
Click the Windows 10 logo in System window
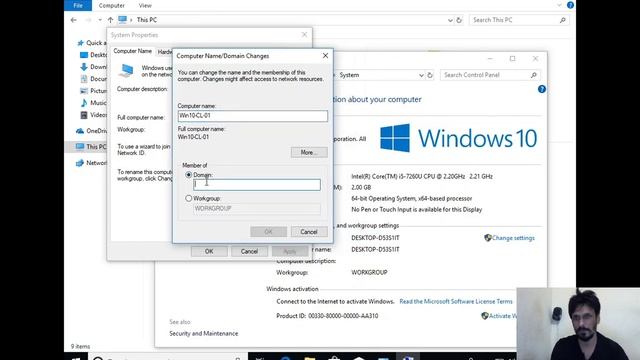click(x=458, y=138)
